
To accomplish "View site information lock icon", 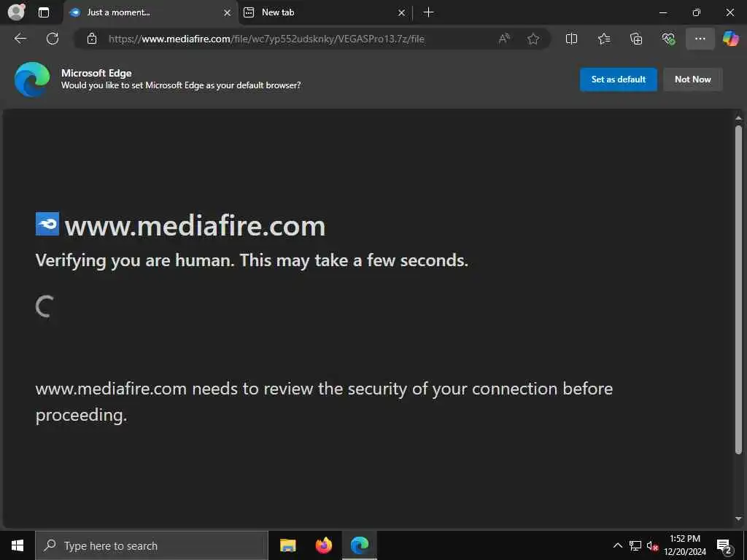I will tap(92, 39).
